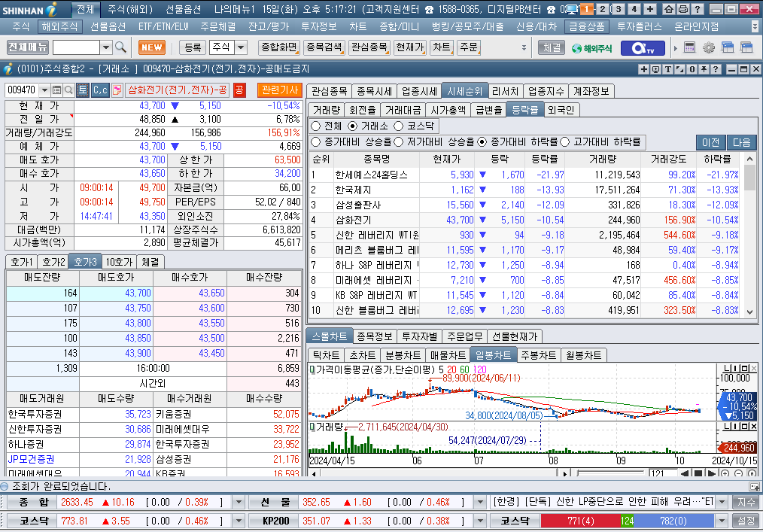Image resolution: width=763 pixels, height=532 pixels.
Task: Select 종가대비 하락률 radio option
Action: click(x=482, y=141)
